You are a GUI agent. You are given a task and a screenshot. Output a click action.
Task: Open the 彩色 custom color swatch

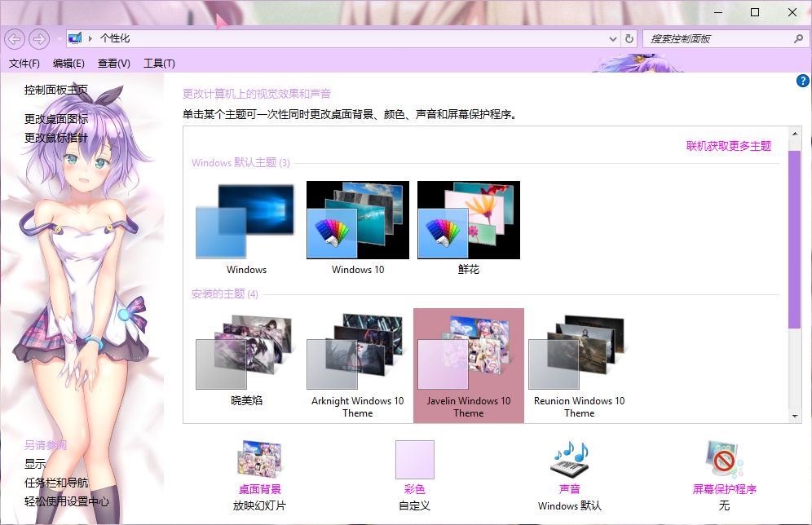(415, 460)
